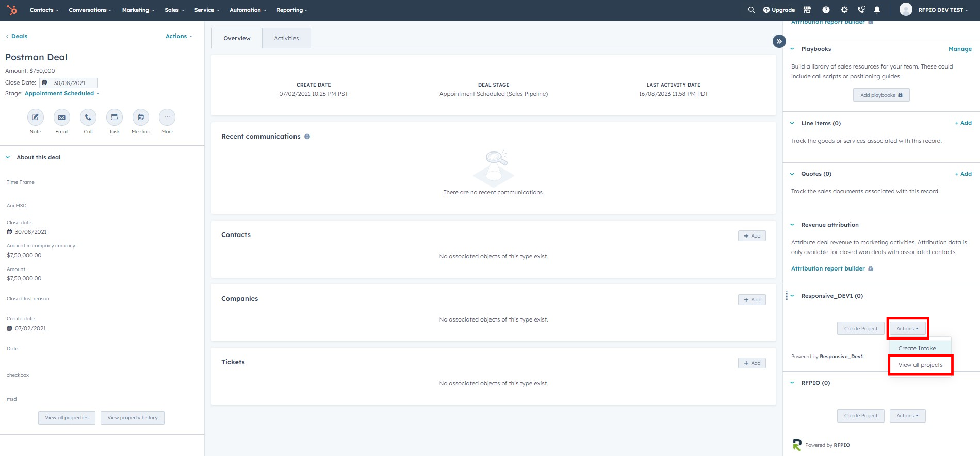The image size is (980, 456).
Task: Click the Close Date field under Postman Deal
Action: [x=69, y=83]
